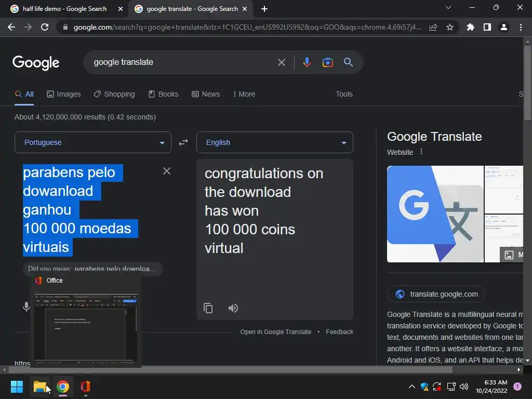Screen dimensions: 532x399
Task: Open the notification count badge
Action: pos(517,387)
